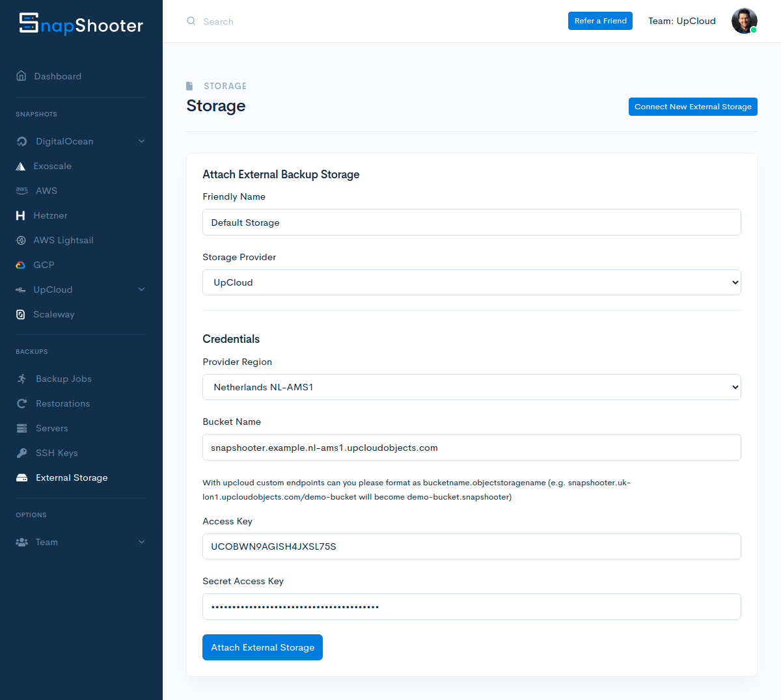Open the Servers sidebar item

(51, 428)
